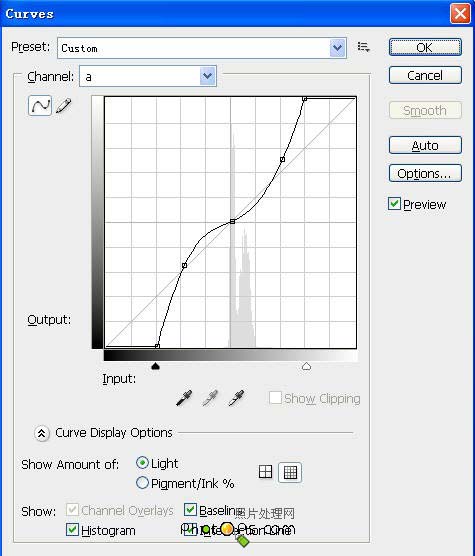Collapse Curve Display Options section
475x556 pixels.
point(42,433)
